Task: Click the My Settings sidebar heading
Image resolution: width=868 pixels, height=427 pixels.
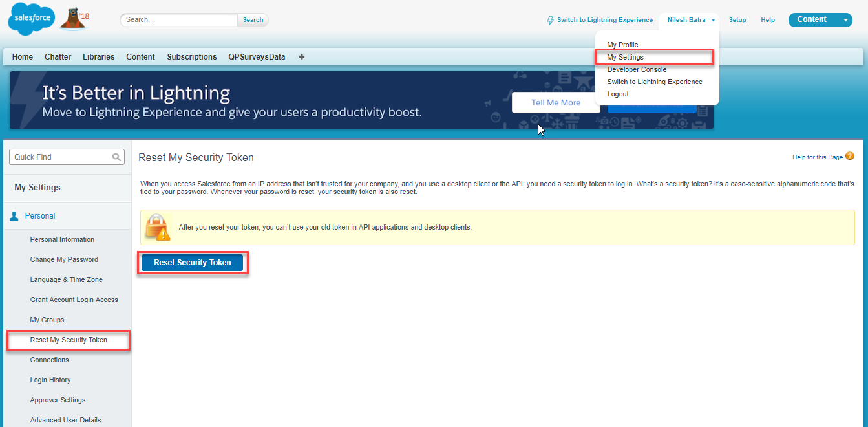Action: (37, 187)
